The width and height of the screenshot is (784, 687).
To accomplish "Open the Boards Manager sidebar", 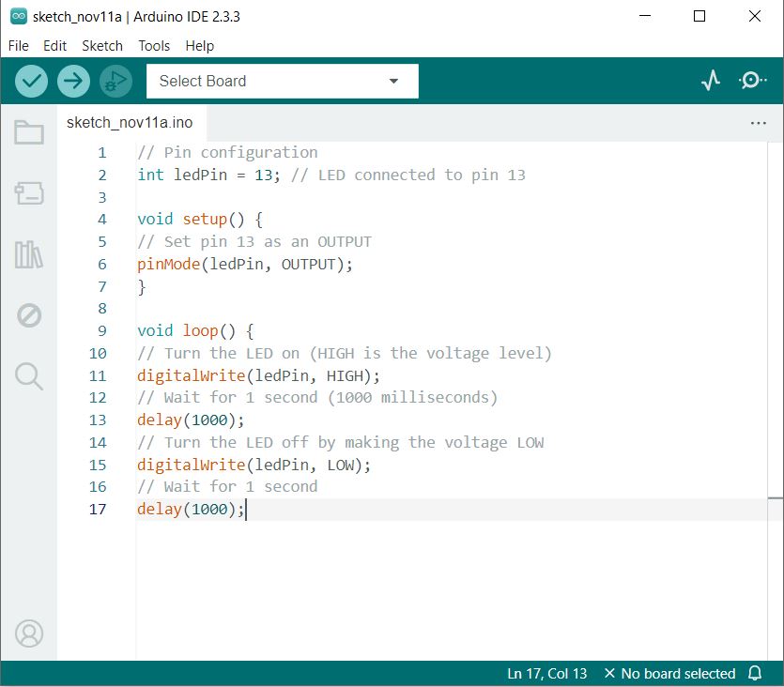I will (29, 193).
